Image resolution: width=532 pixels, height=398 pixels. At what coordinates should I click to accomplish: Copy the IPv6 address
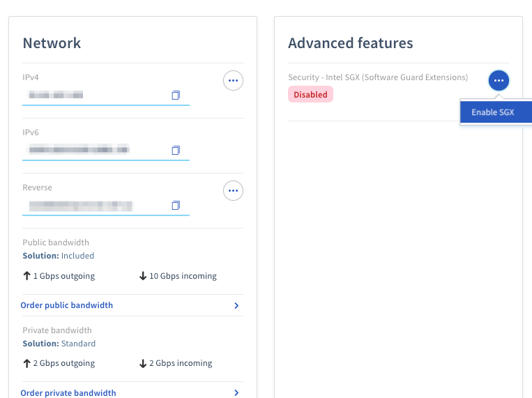[x=176, y=150]
